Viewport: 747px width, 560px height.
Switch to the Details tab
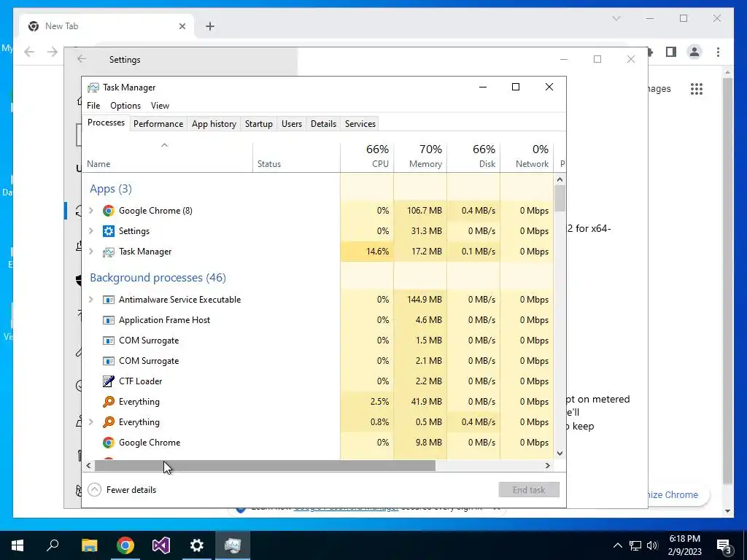coord(323,124)
